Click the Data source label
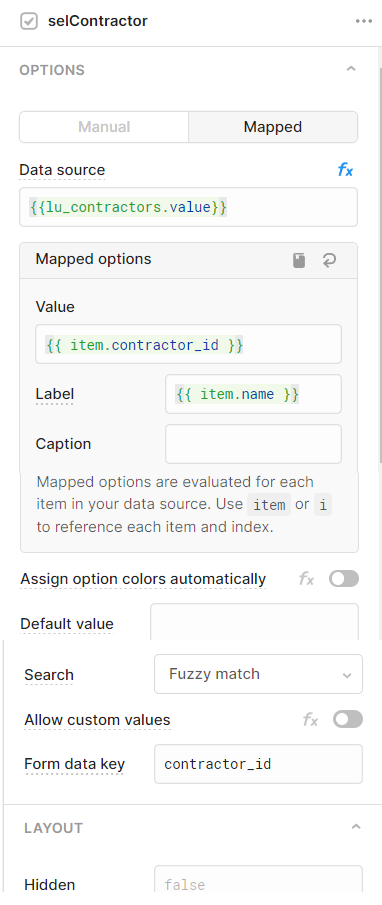 coord(62,170)
